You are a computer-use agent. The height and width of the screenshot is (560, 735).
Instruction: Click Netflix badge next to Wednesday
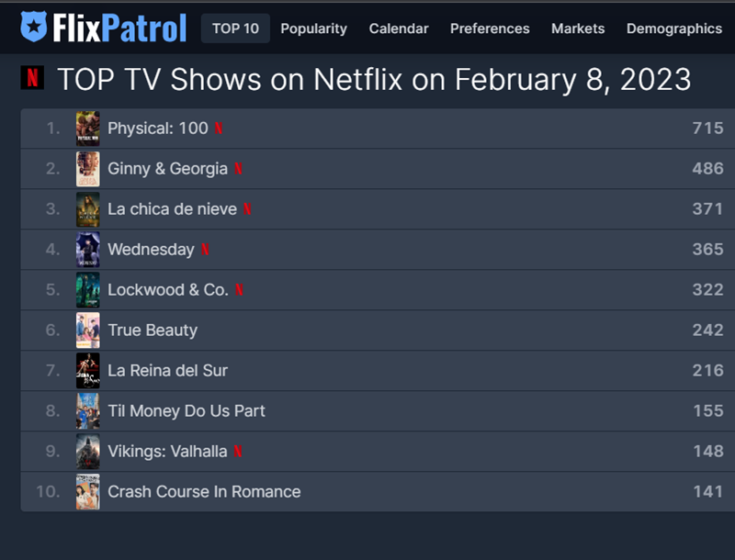point(205,250)
